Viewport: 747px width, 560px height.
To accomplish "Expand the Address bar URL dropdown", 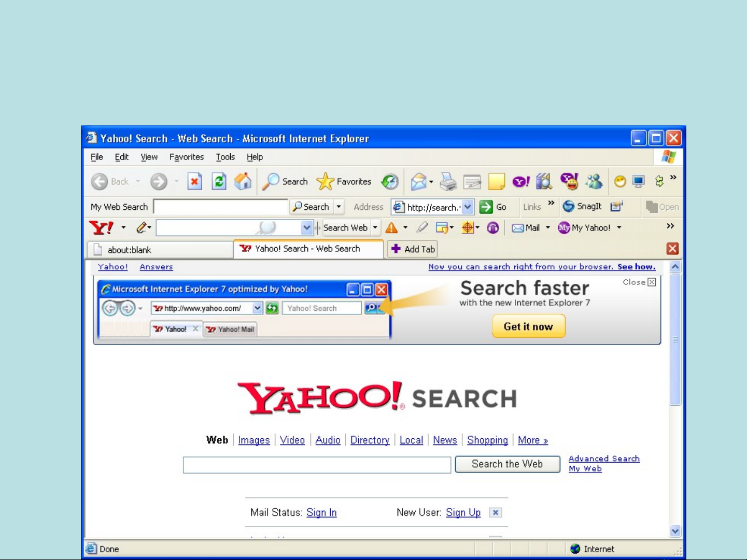I will (x=468, y=207).
